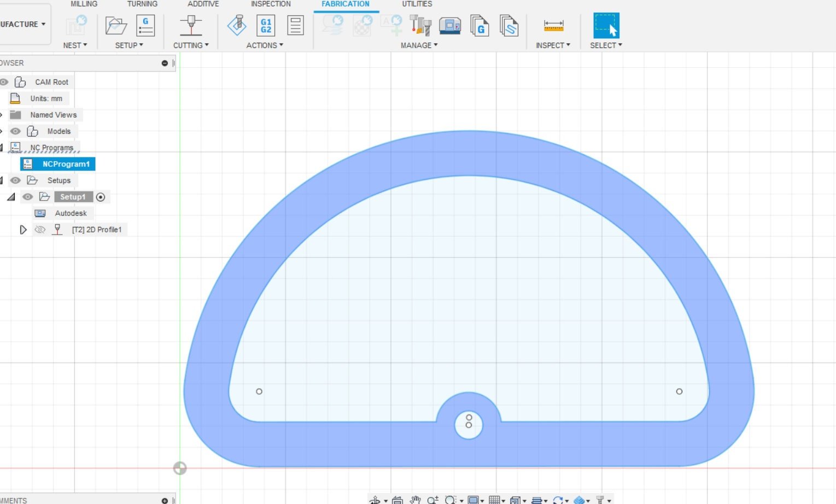Select the Pan hand icon
Screen dimensions: 836x504
click(415, 500)
